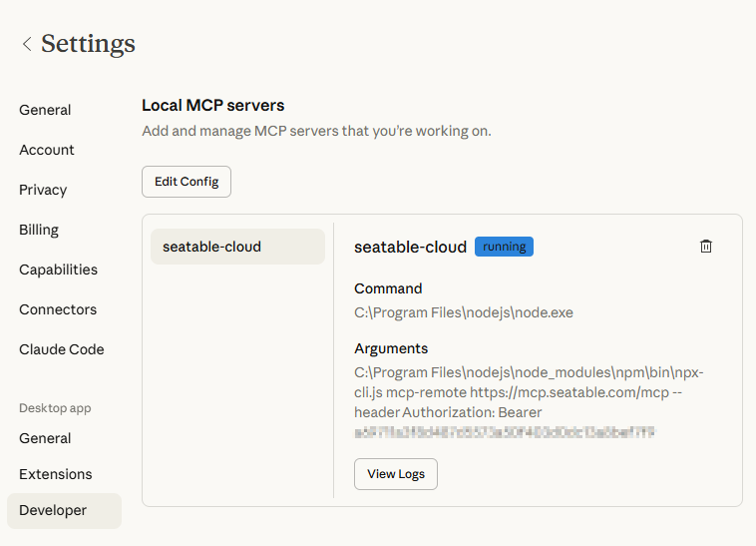Click the seatable-cloud heading in details panel

[410, 247]
